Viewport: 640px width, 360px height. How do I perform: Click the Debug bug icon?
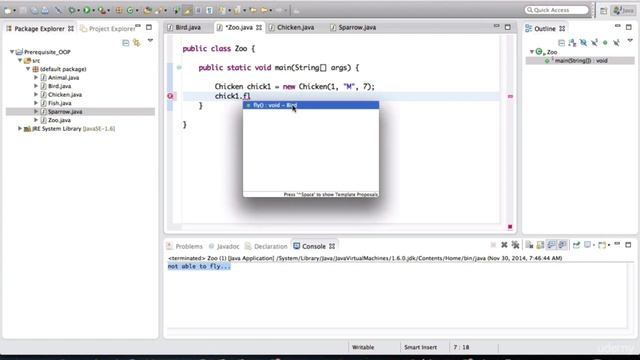point(71,10)
